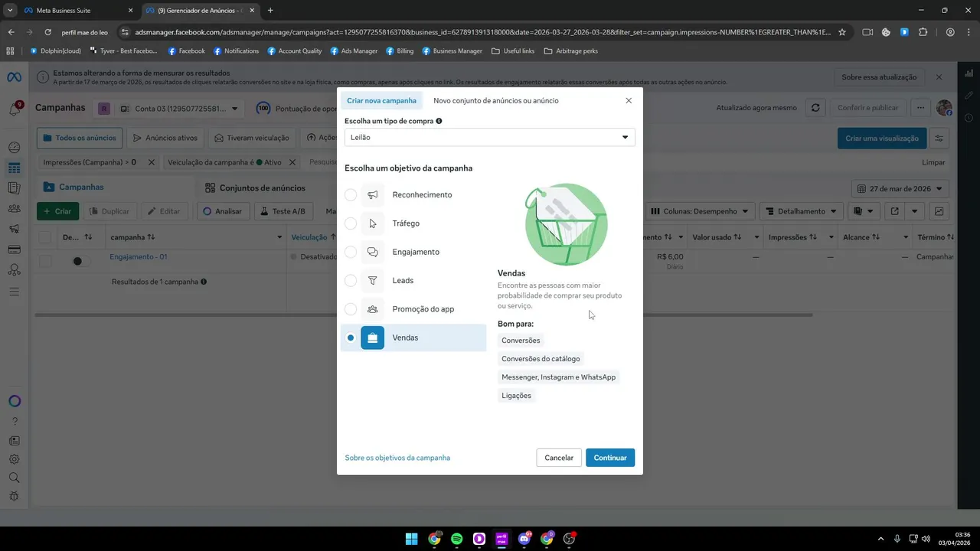Open Valor usado column dropdown arrow

click(x=756, y=237)
